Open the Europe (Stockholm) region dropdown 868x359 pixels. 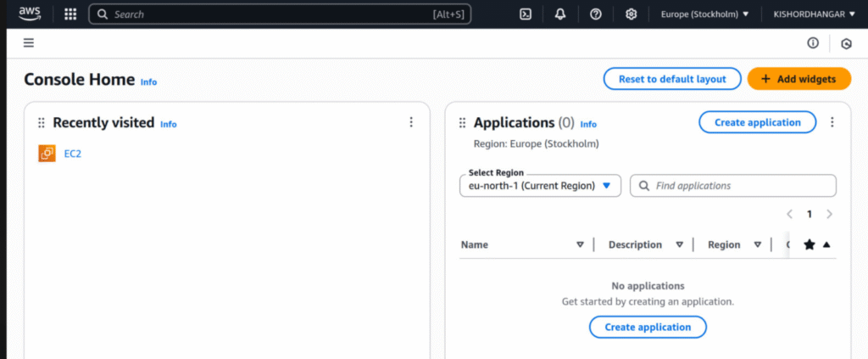point(704,14)
